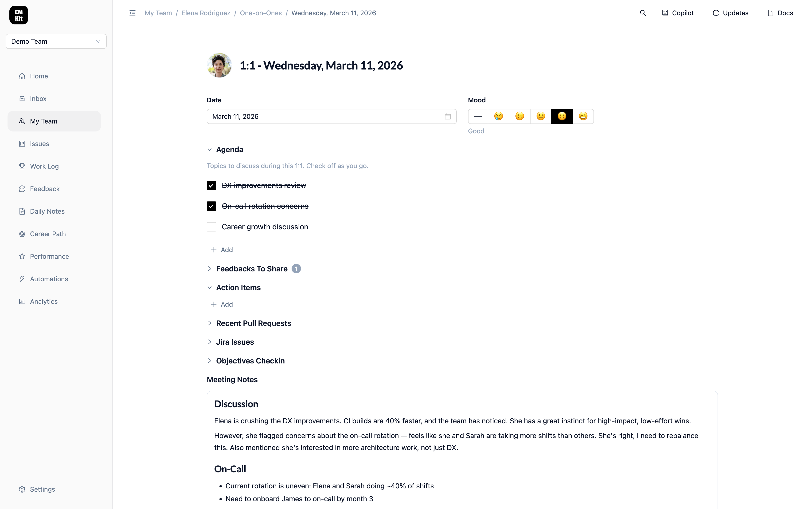Uncheck the DX improvements review item
The image size is (812, 509).
[x=211, y=185]
